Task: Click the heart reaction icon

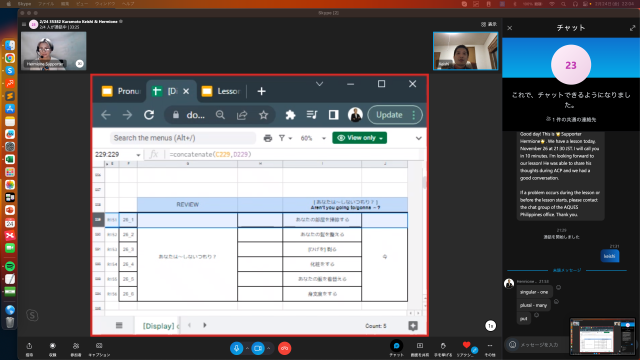Action: [x=467, y=345]
